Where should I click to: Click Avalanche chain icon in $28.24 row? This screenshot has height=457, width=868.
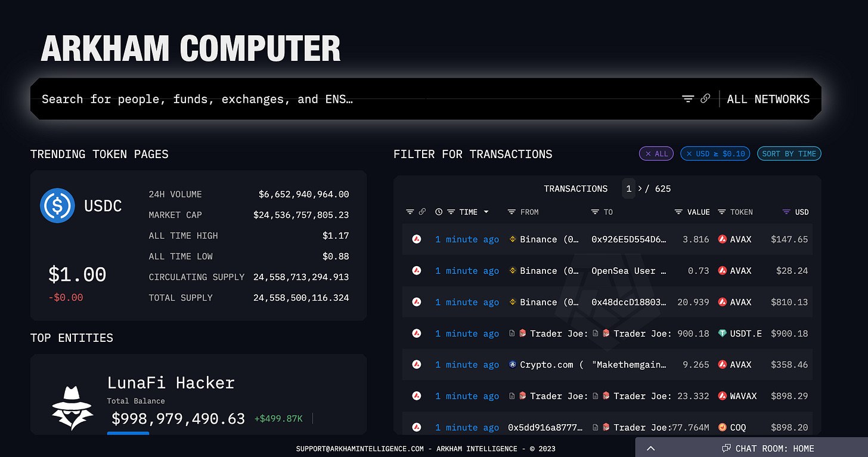(417, 270)
